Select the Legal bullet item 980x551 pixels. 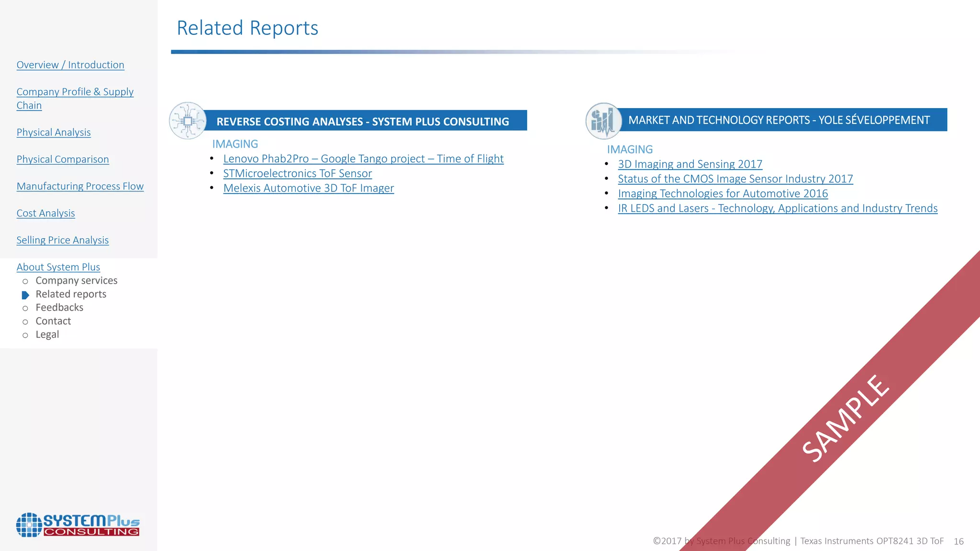click(47, 334)
